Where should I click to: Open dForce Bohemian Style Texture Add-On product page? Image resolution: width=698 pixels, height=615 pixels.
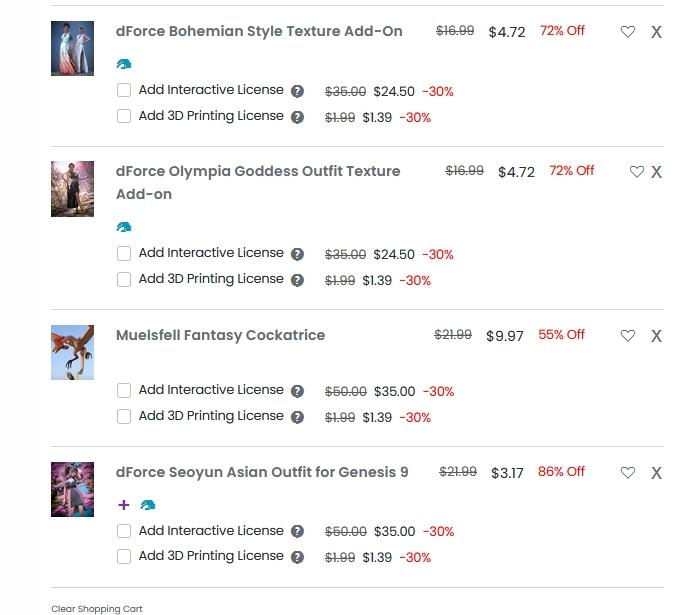click(x=259, y=31)
